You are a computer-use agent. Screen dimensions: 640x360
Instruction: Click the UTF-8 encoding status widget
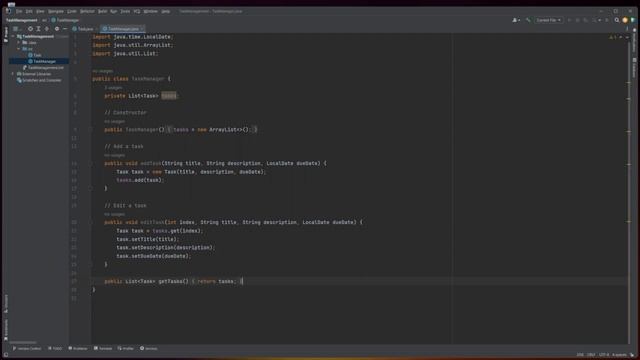604,355
